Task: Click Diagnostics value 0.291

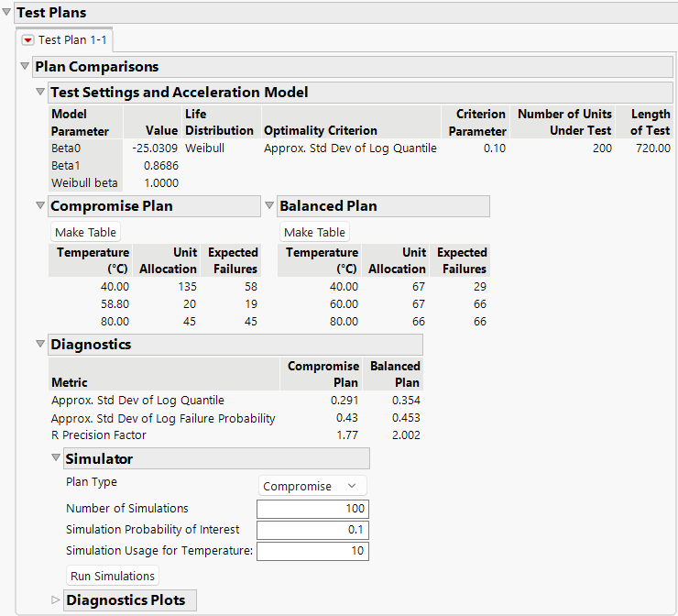Action: (344, 401)
